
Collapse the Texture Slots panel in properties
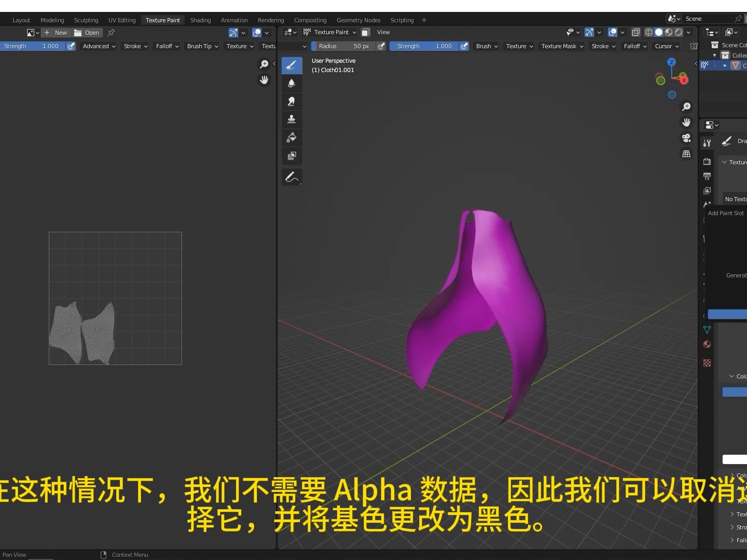coord(724,162)
